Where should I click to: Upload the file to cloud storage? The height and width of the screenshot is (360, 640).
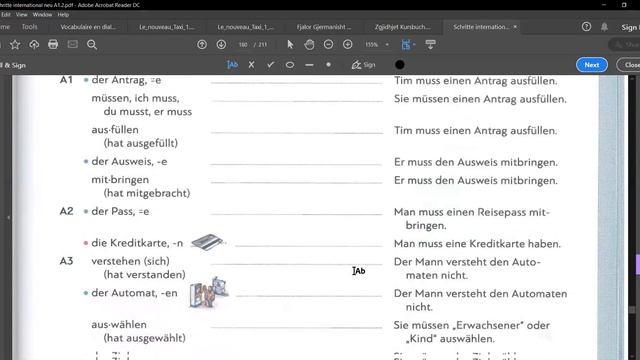pos(34,44)
